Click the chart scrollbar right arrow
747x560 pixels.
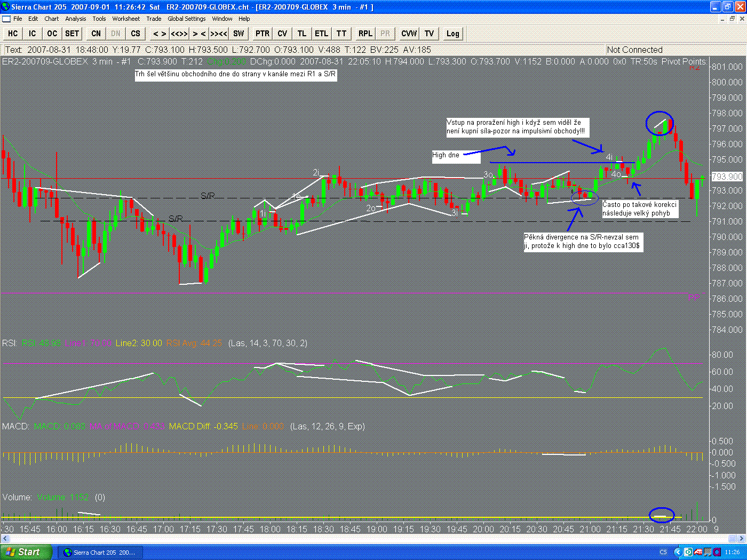[740, 538]
